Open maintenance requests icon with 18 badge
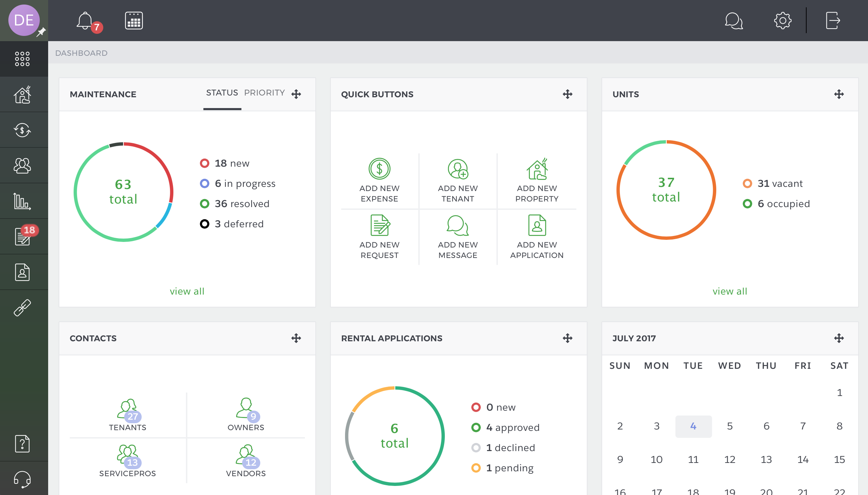 click(23, 236)
